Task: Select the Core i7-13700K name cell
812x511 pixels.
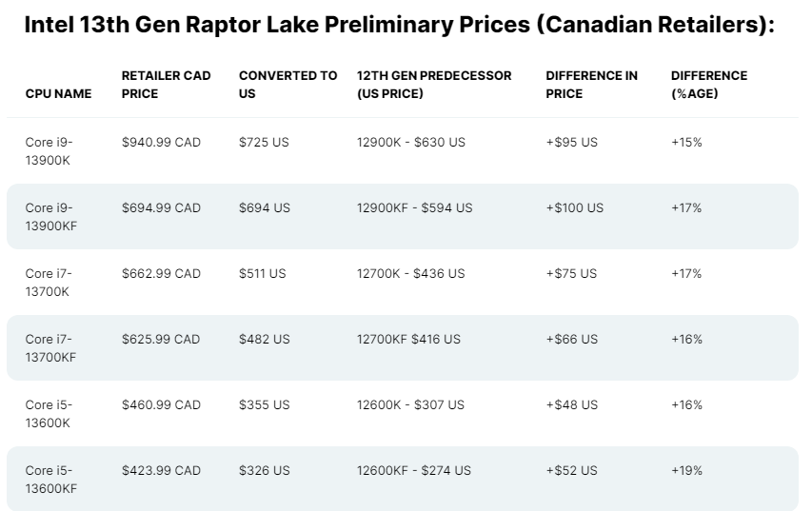Action: [50, 283]
